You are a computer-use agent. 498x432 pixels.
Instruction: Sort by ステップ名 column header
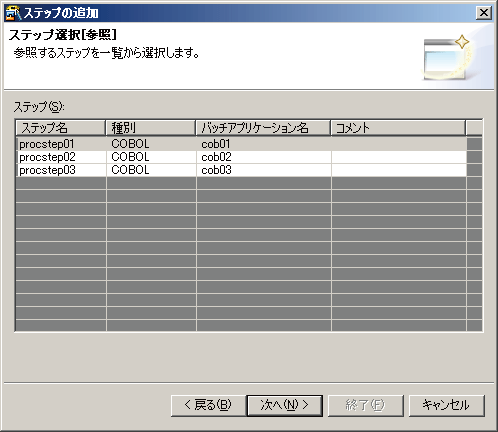click(61, 128)
